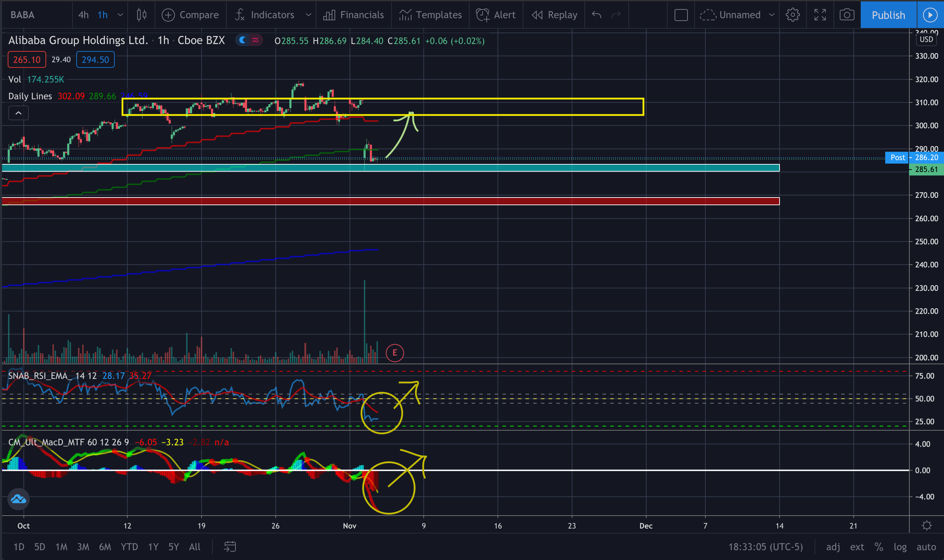Image resolution: width=944 pixels, height=560 pixels.
Task: Open chart settings gear in top toolbar
Action: 792,15
